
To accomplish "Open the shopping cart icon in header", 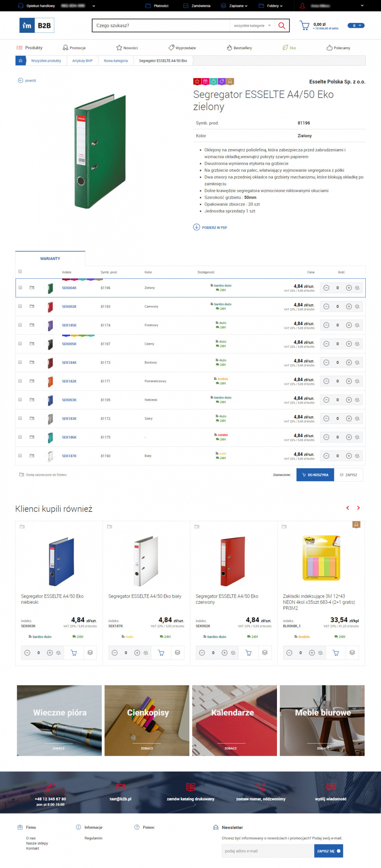I will pyautogui.click(x=305, y=26).
